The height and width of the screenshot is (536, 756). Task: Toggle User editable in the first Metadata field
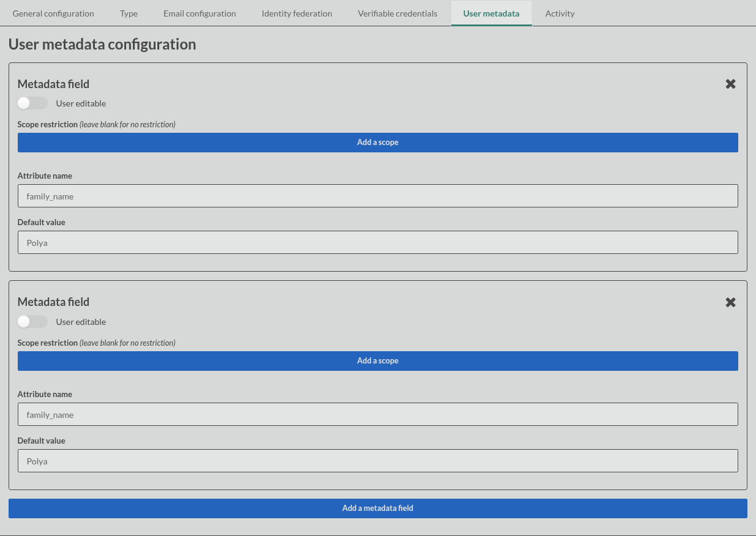[32, 103]
